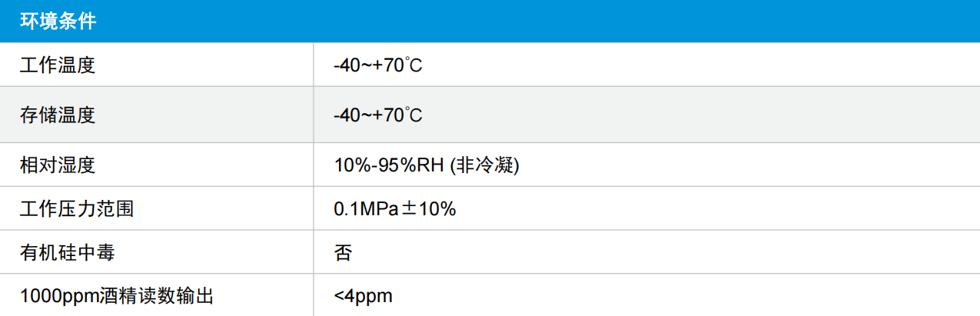Screen dimensions: 980x316
Task: Select the 1000ppm酒精读数输出 row label
Action: tap(117, 295)
